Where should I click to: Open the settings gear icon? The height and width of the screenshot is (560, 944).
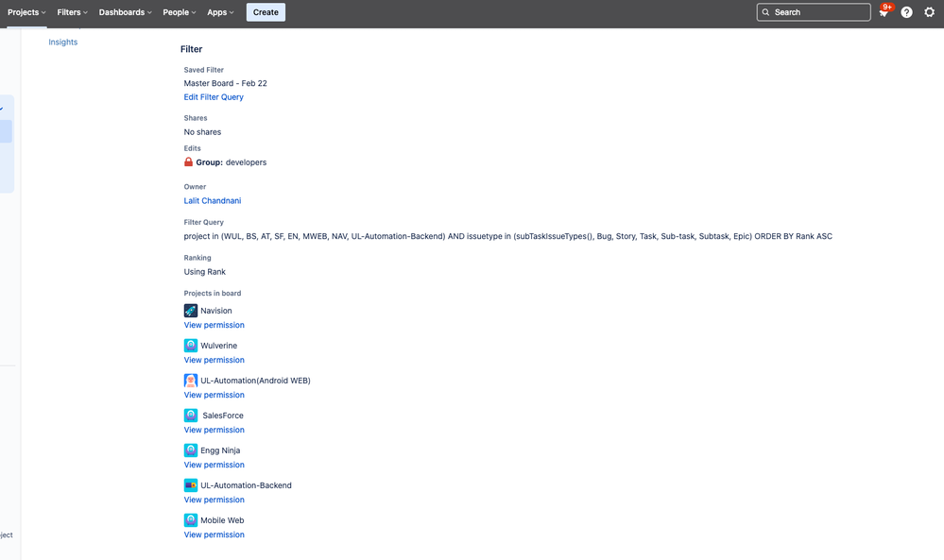coord(930,12)
